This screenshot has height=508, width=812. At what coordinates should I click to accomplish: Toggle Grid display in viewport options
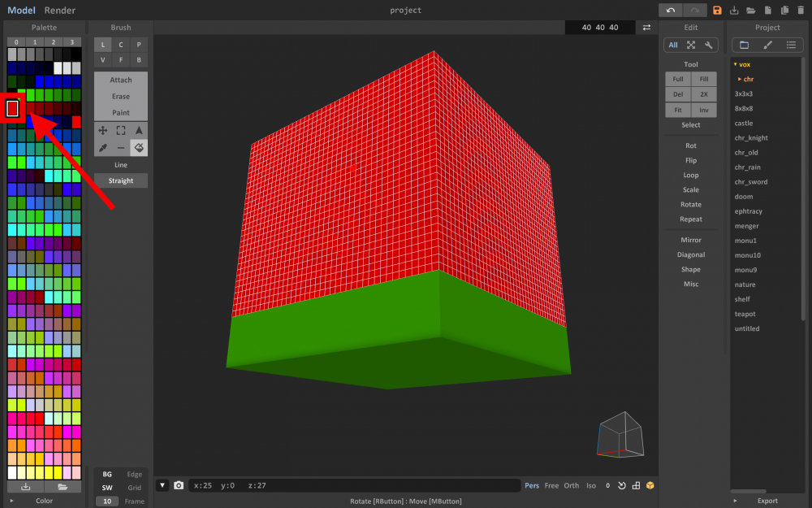click(134, 486)
